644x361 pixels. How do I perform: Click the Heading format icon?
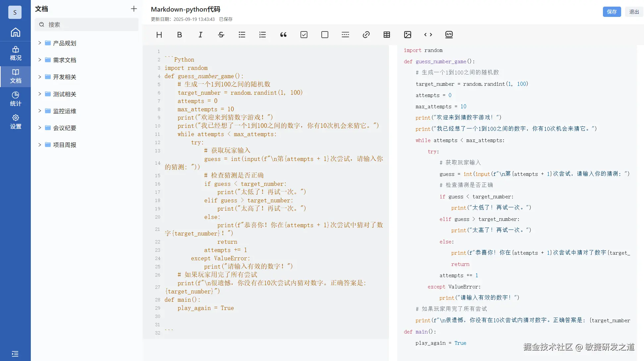[x=159, y=35]
